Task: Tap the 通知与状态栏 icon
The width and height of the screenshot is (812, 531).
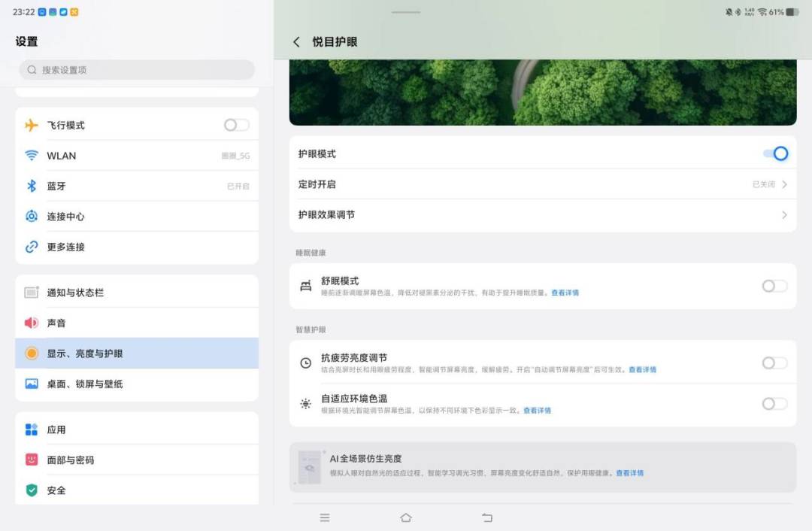Action: (x=32, y=292)
